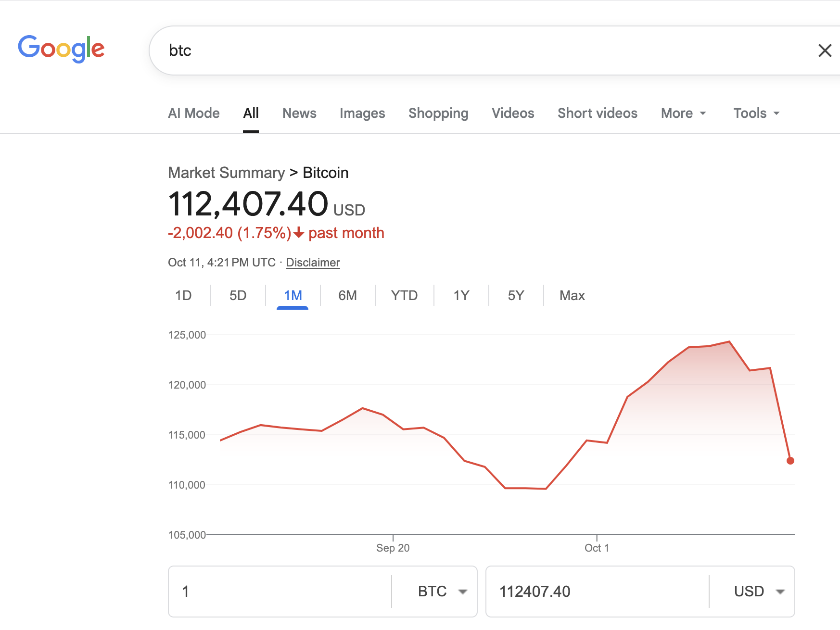Screen dimensions: 840x630
Task: Open the AI Mode tab
Action: (194, 113)
